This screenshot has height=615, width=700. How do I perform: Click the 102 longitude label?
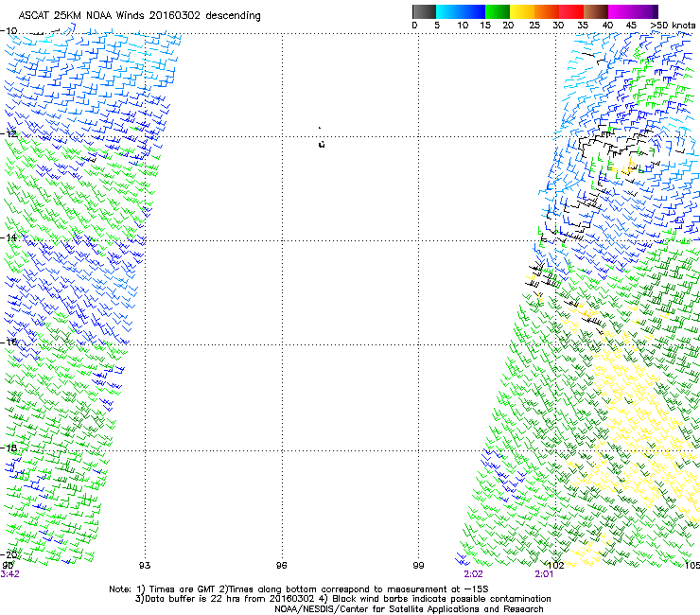556,566
